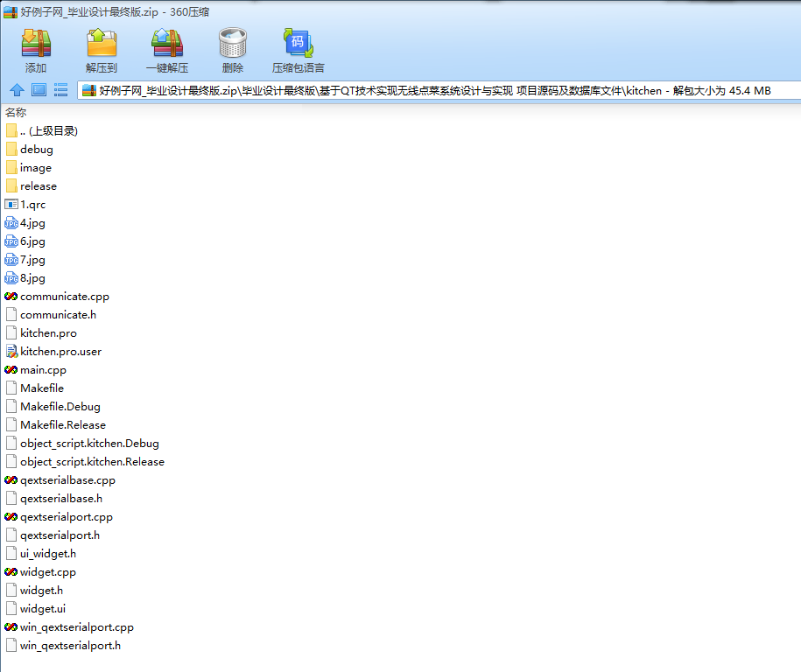Screen dimensions: 801x672
Task: Select the widget.h file
Action: click(34, 591)
